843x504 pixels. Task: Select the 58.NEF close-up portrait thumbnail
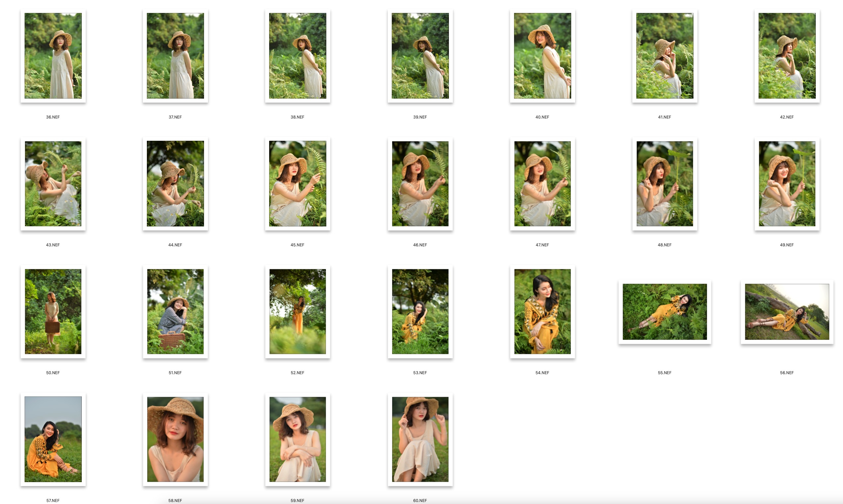point(175,439)
